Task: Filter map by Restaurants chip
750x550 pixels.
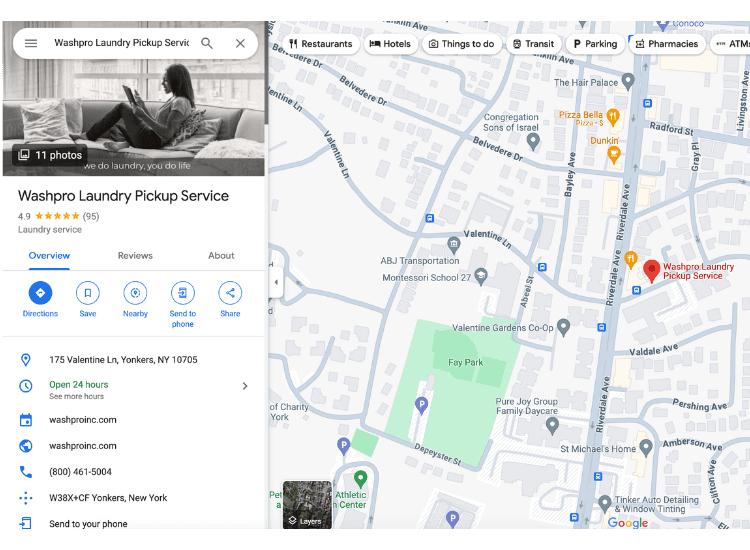Action: coord(321,44)
